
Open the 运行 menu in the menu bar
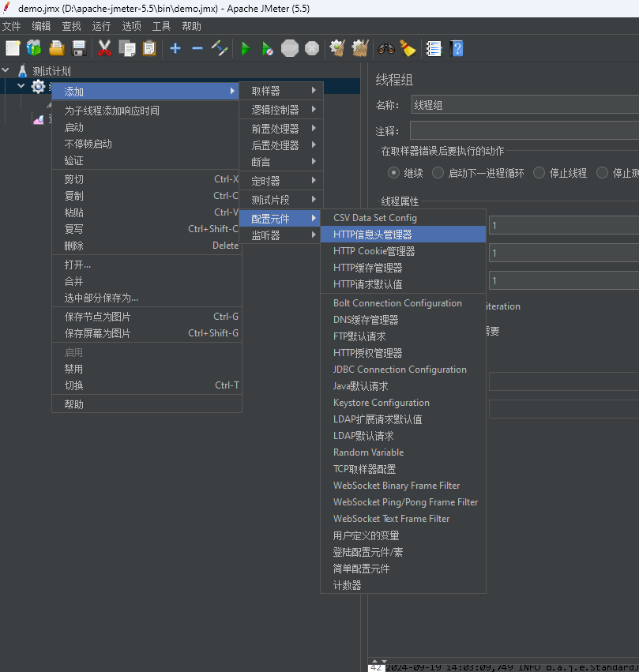tap(101, 26)
